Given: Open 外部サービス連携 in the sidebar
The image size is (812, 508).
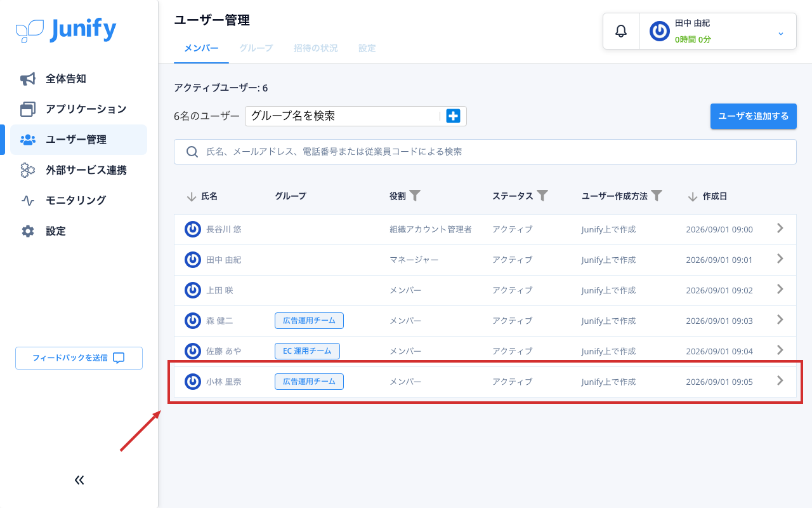Looking at the screenshot, I should pos(79,170).
